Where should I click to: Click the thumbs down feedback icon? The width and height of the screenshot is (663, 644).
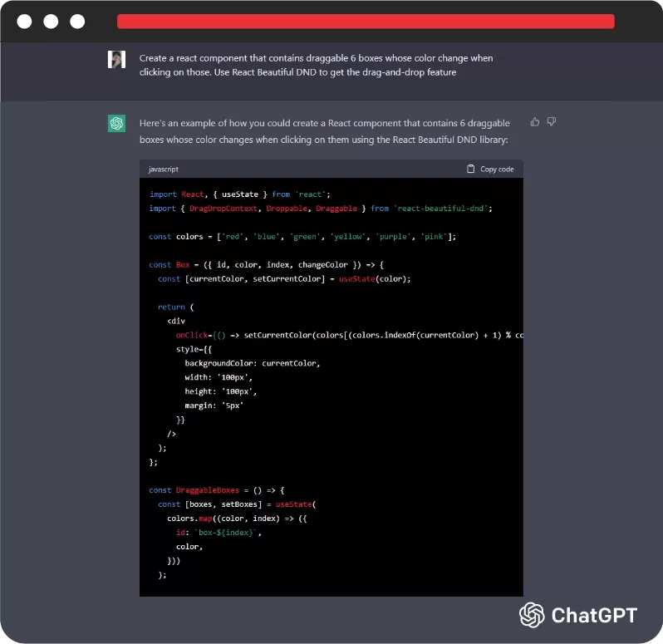pyautogui.click(x=552, y=122)
